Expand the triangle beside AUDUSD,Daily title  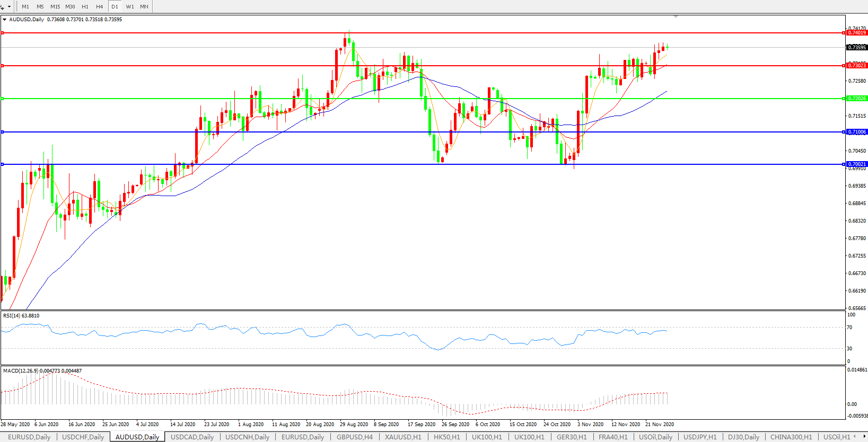pos(5,20)
